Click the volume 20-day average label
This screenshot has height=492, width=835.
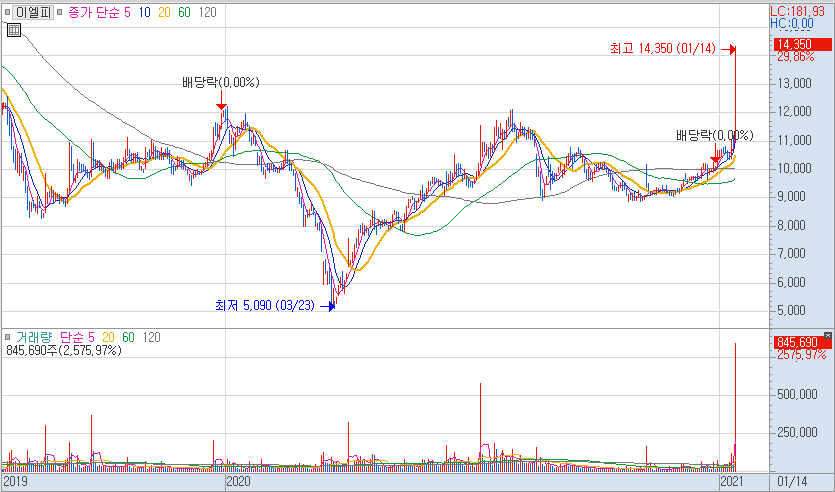click(108, 337)
